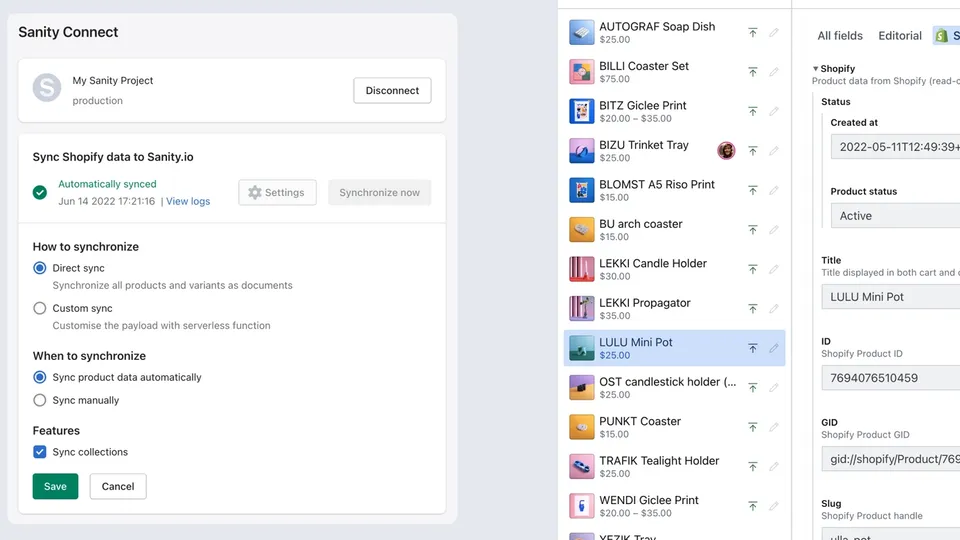This screenshot has width=960, height=540.
Task: Click publish arrow icon for LULU Mini Pot
Action: [x=752, y=348]
